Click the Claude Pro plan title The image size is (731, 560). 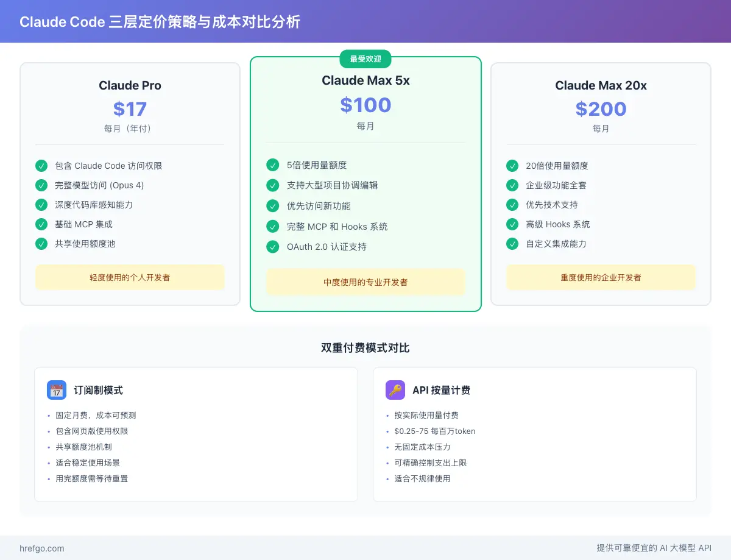point(130,85)
